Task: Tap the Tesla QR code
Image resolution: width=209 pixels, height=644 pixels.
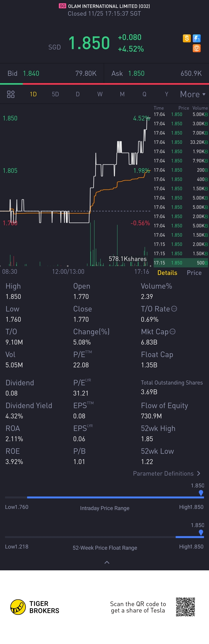Action: [185, 607]
